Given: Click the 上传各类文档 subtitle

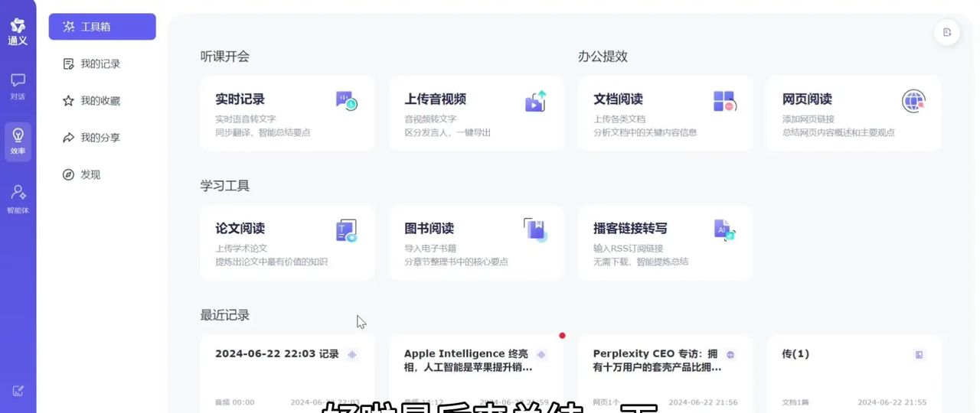Looking at the screenshot, I should tap(619, 119).
